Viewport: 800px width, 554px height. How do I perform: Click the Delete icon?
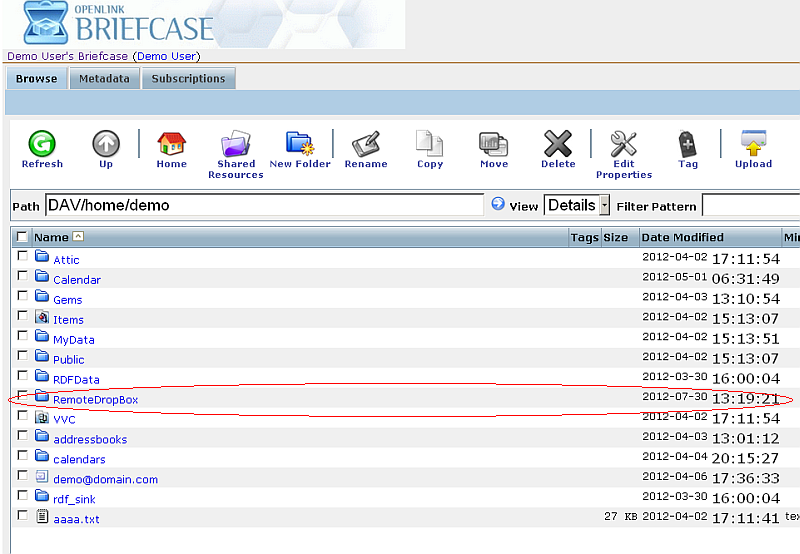pyautogui.click(x=558, y=144)
